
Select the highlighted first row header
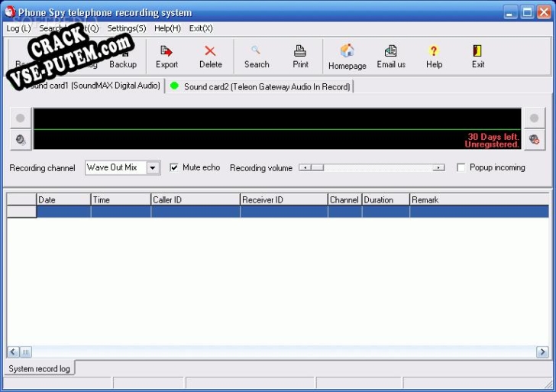(x=21, y=212)
